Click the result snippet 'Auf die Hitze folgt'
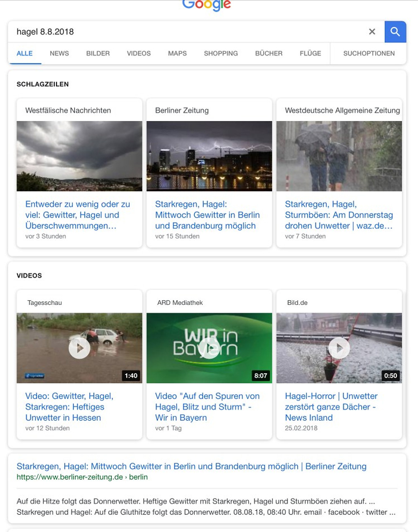418x532 pixels. coord(206,507)
